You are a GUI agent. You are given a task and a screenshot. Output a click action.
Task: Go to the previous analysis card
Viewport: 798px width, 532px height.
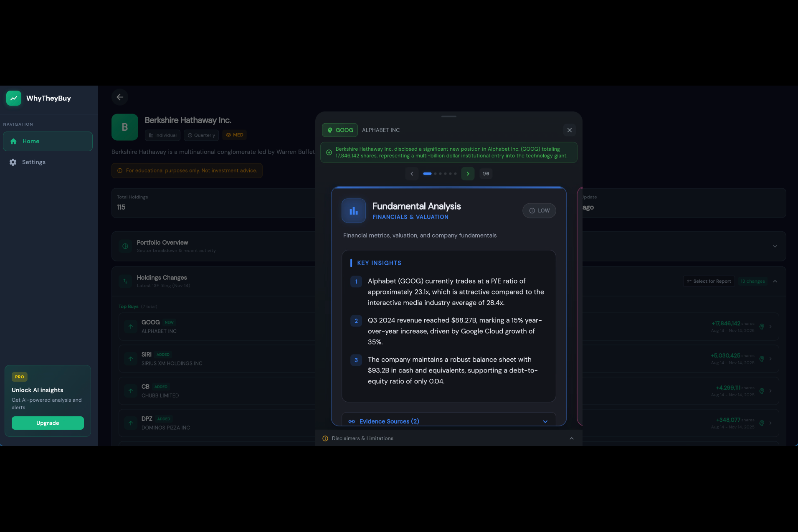(x=412, y=174)
